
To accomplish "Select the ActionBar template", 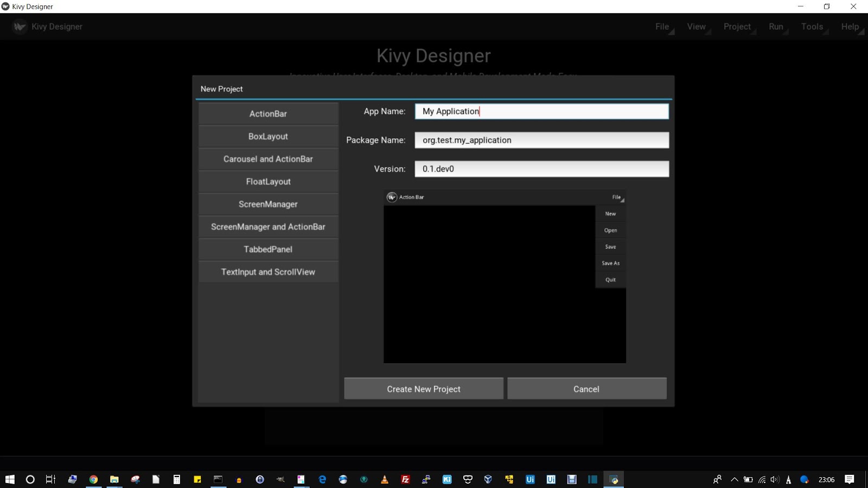I will [268, 113].
